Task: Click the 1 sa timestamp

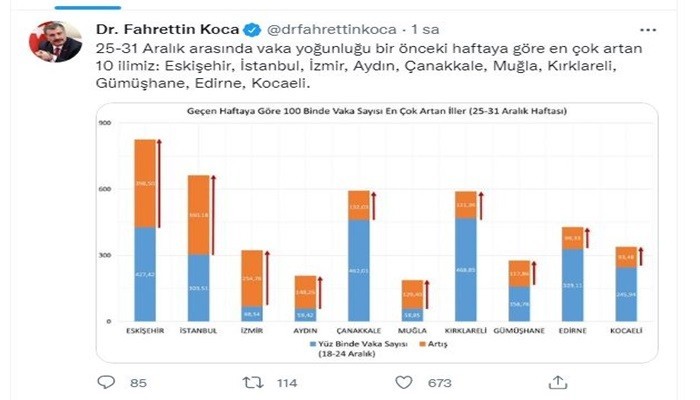Action: pos(425,29)
